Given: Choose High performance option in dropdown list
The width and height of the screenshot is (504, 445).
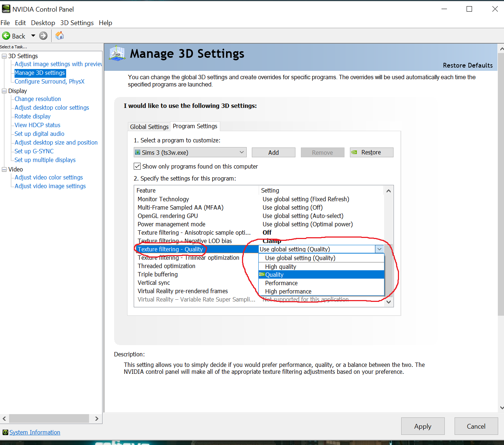Looking at the screenshot, I should click(x=321, y=291).
